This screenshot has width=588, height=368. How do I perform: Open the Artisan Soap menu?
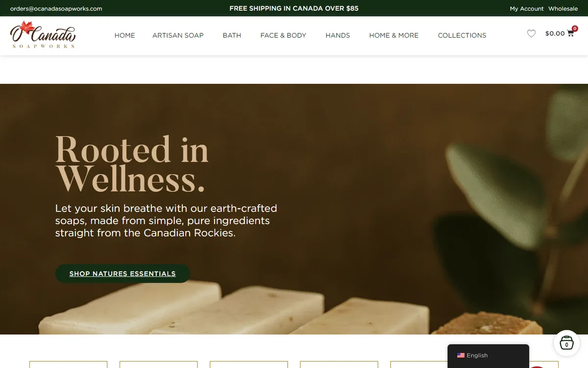178,35
